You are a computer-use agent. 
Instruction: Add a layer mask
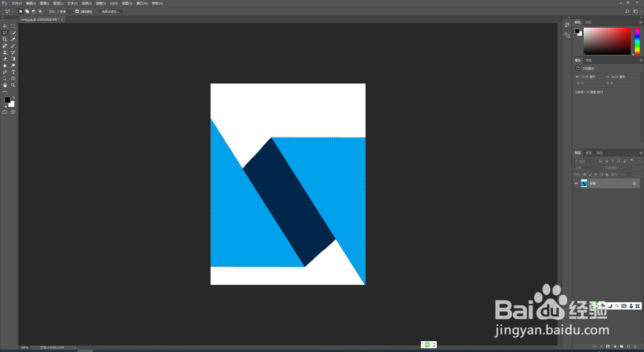point(608,346)
